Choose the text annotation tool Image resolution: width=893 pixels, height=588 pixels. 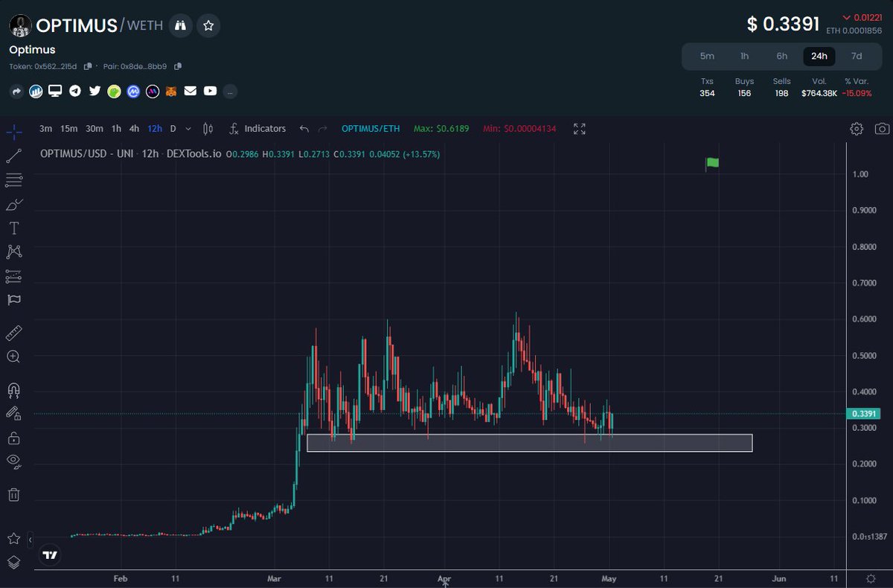(13, 228)
